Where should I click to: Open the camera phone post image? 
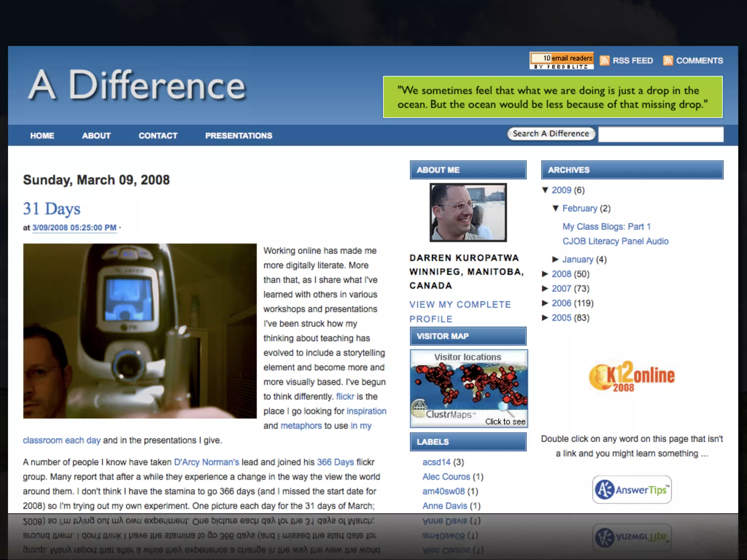point(140,331)
